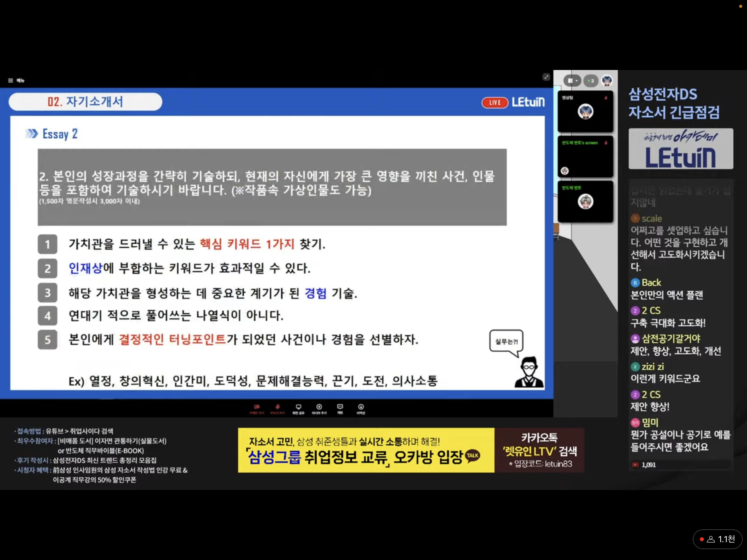Click the live viewer count 1.1천 pill
747x560 pixels.
[x=717, y=539]
